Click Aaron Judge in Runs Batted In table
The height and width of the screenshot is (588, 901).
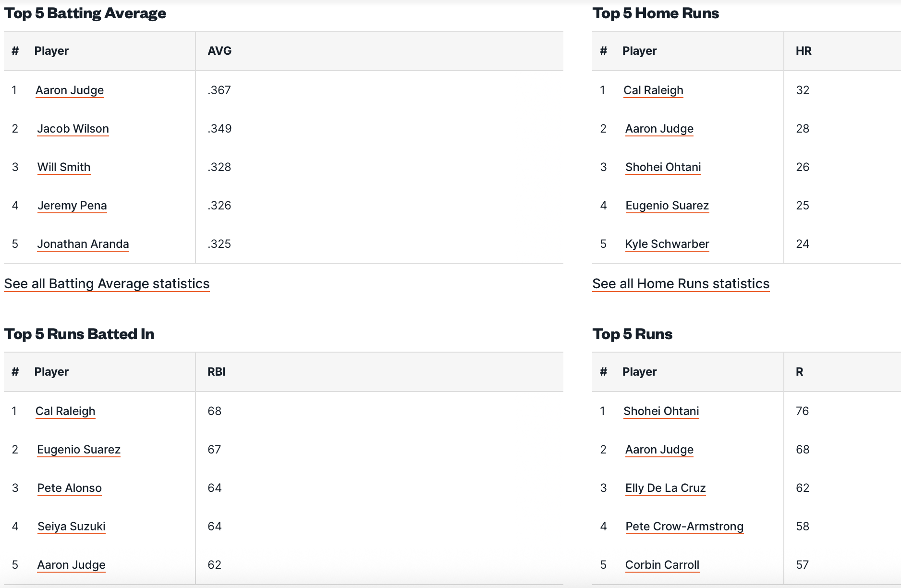tap(72, 565)
